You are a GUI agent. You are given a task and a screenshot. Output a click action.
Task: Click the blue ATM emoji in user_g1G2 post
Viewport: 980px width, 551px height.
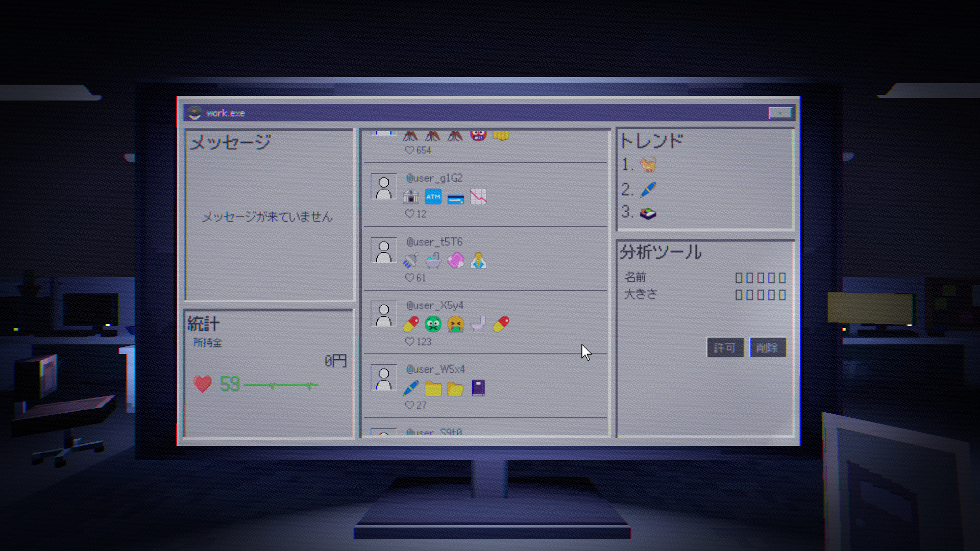pyautogui.click(x=433, y=196)
